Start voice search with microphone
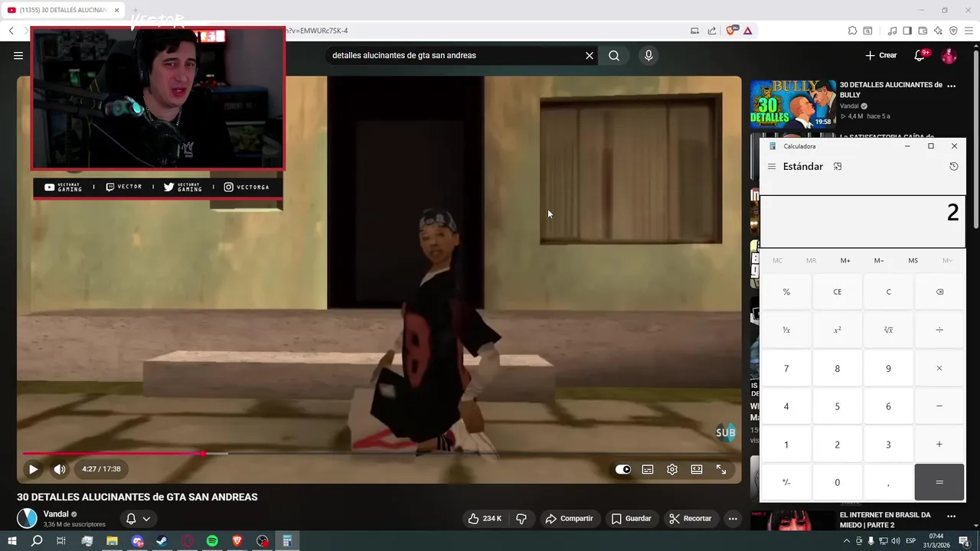980x551 pixels. (648, 55)
